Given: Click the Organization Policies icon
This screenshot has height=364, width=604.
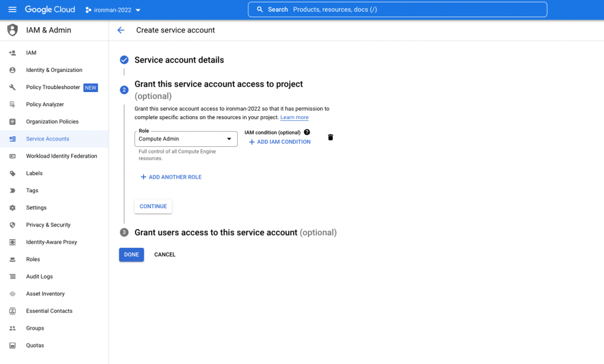Looking at the screenshot, I should tap(12, 122).
